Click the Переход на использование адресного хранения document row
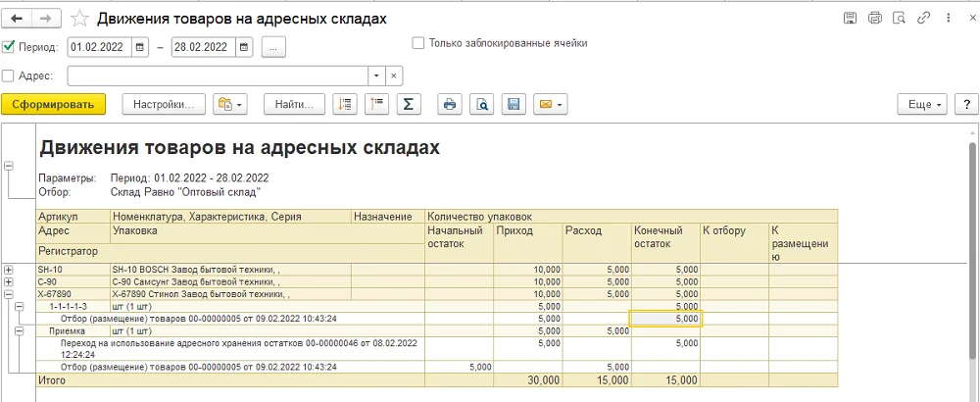The image size is (980, 402). point(230,349)
